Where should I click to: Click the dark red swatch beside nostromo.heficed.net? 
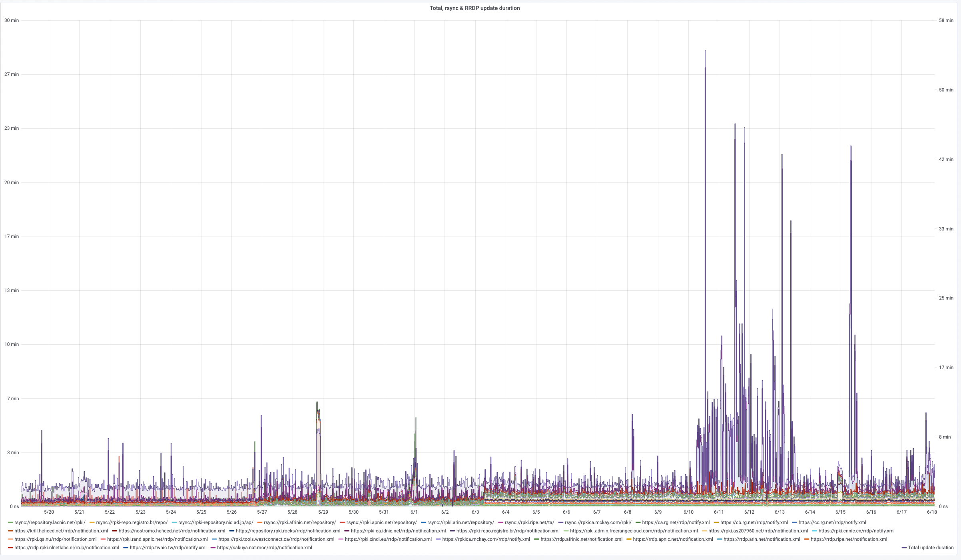(115, 531)
